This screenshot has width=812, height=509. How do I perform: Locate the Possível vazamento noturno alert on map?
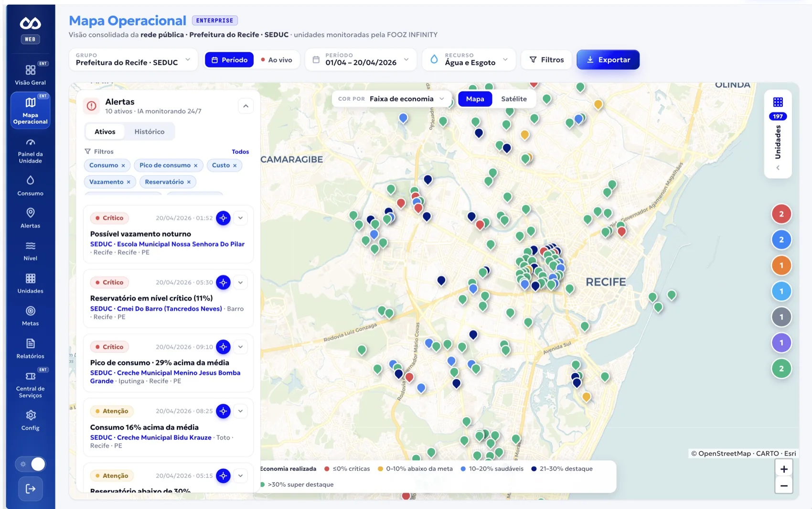(223, 218)
